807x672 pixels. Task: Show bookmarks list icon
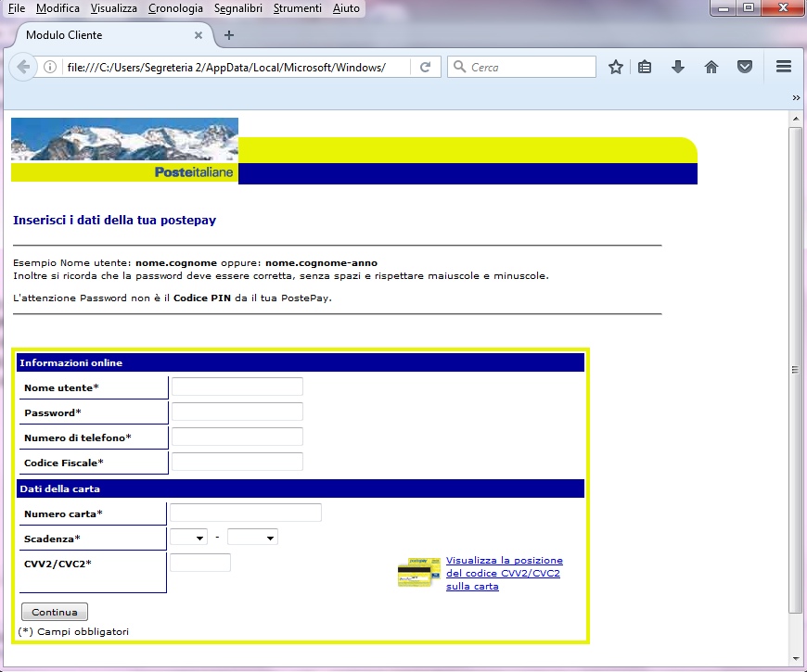click(645, 67)
